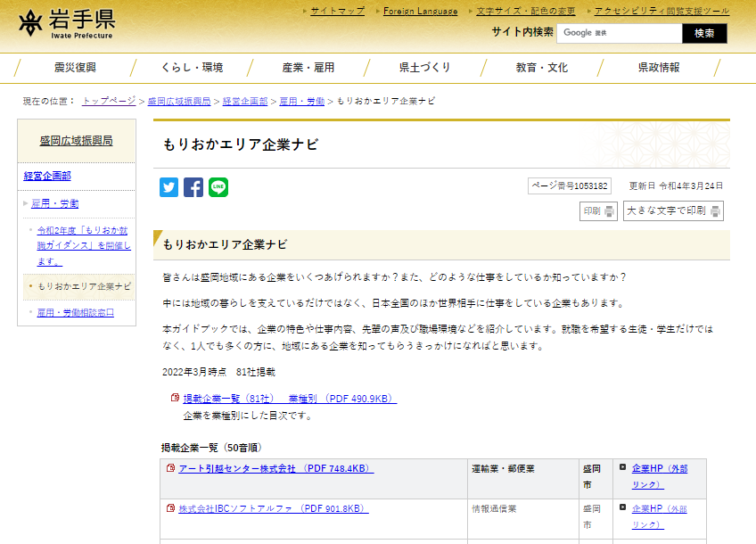This screenshot has width=756, height=544.
Task: Open the 県政情報 menu tab
Action: [x=658, y=68]
